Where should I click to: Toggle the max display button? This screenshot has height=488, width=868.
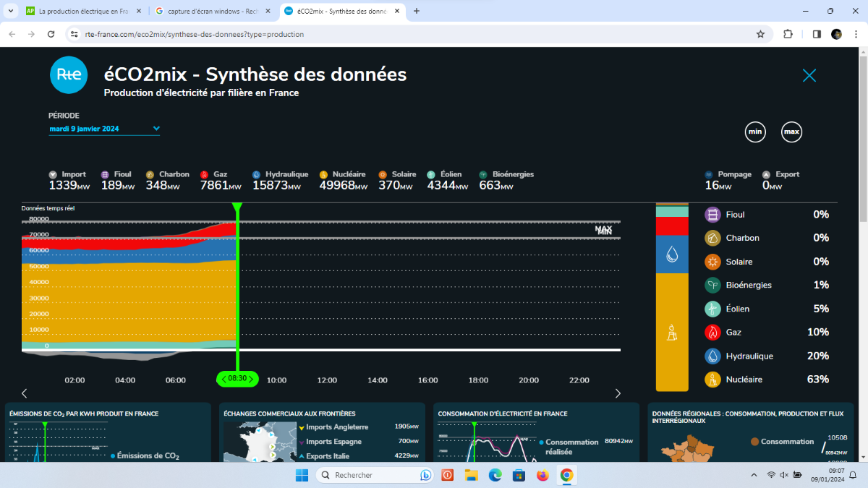[x=791, y=132]
